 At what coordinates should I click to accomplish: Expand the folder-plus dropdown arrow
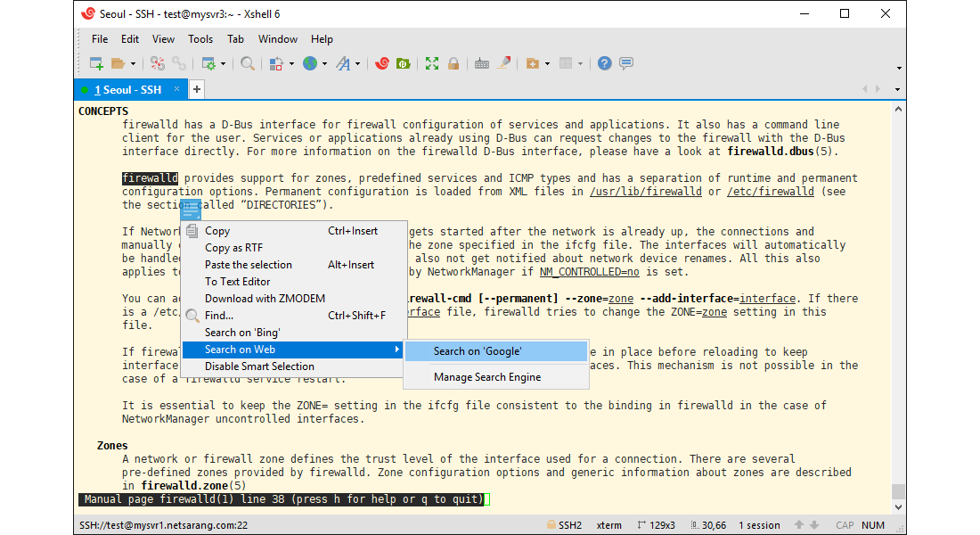(548, 64)
